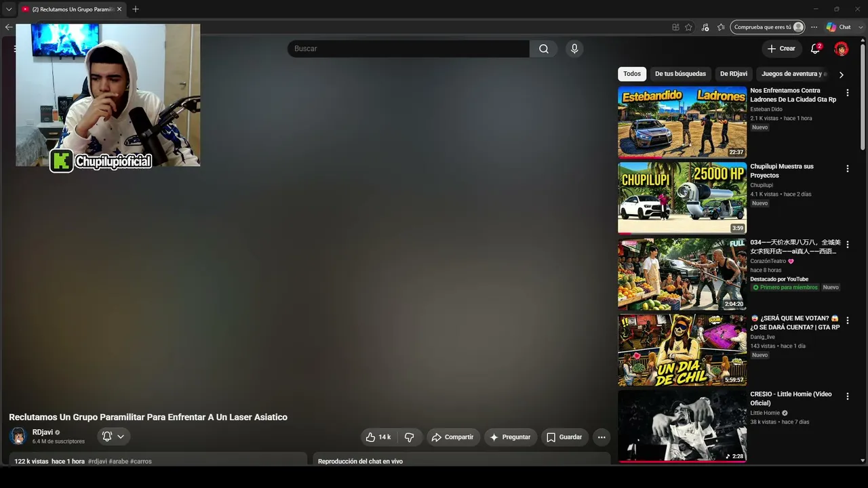
Task: Click the CRE$IO - Little Homie title link
Action: [791, 399]
